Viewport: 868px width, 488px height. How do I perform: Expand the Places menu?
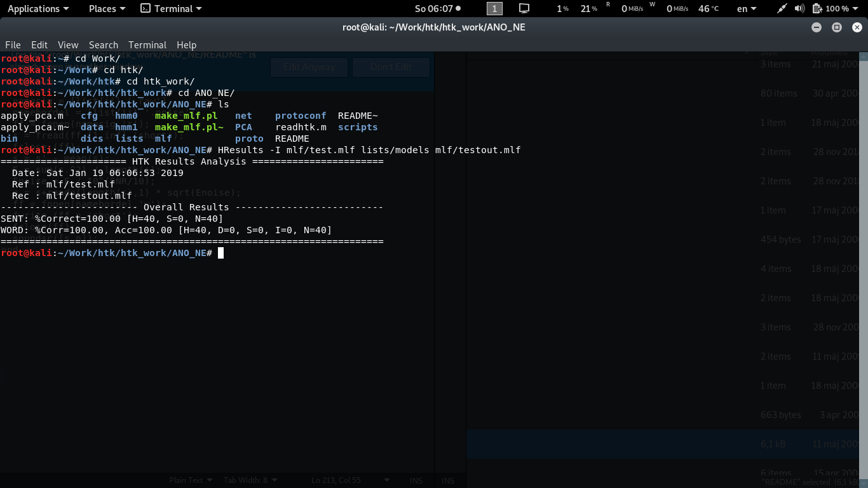pyautogui.click(x=107, y=8)
